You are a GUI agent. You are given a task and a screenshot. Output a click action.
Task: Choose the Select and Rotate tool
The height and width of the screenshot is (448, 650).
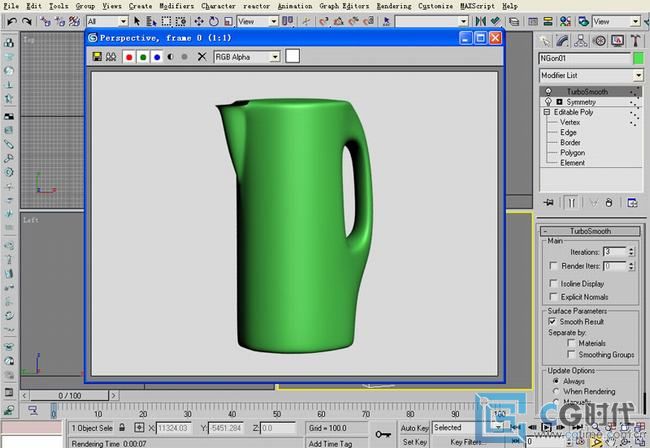(213, 21)
